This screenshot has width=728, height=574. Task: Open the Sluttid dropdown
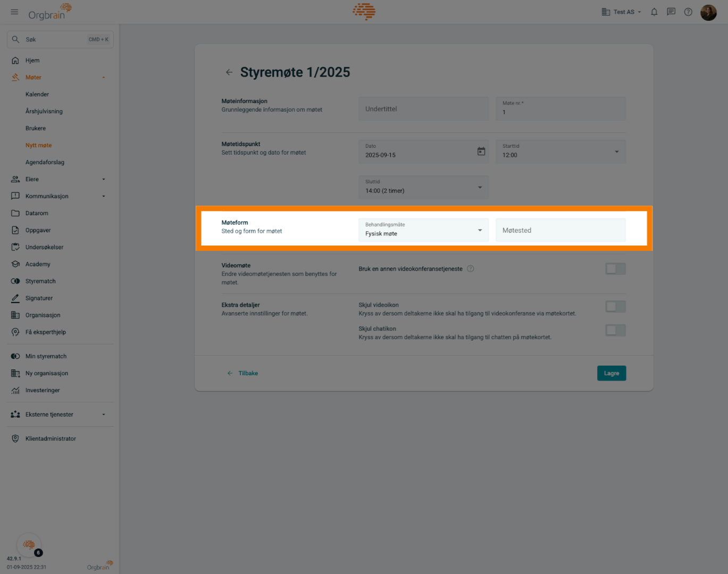tap(423, 187)
